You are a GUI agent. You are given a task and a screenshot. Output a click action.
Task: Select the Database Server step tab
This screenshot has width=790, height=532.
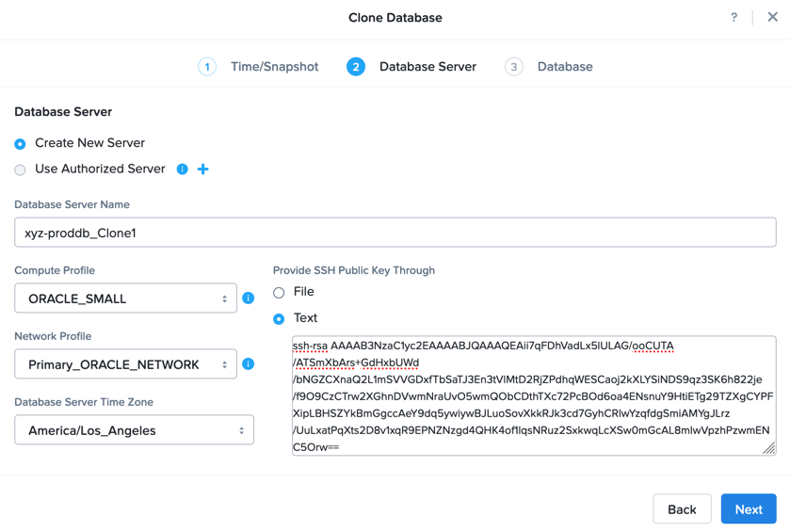[411, 67]
